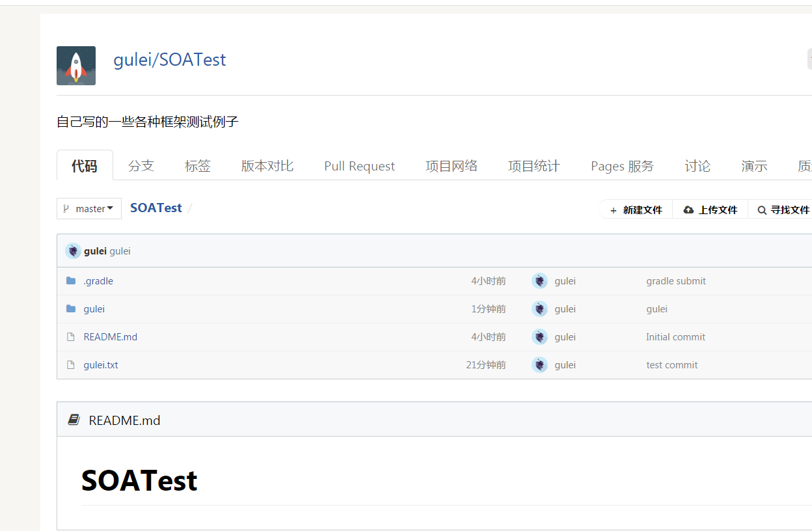Click the folder icon beside gulei directory
The image size is (812, 531).
[70, 308]
